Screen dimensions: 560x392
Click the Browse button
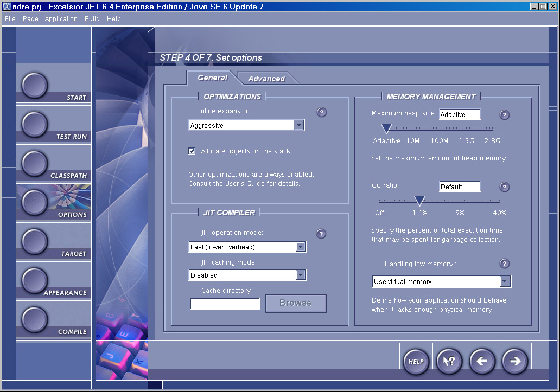(x=296, y=303)
